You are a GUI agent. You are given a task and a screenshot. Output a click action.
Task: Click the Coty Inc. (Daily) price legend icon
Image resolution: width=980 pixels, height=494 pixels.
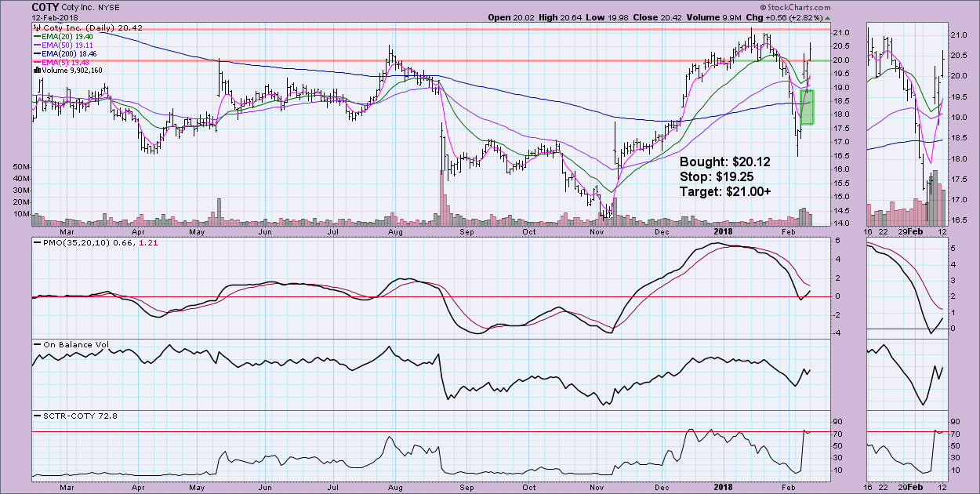(x=36, y=27)
